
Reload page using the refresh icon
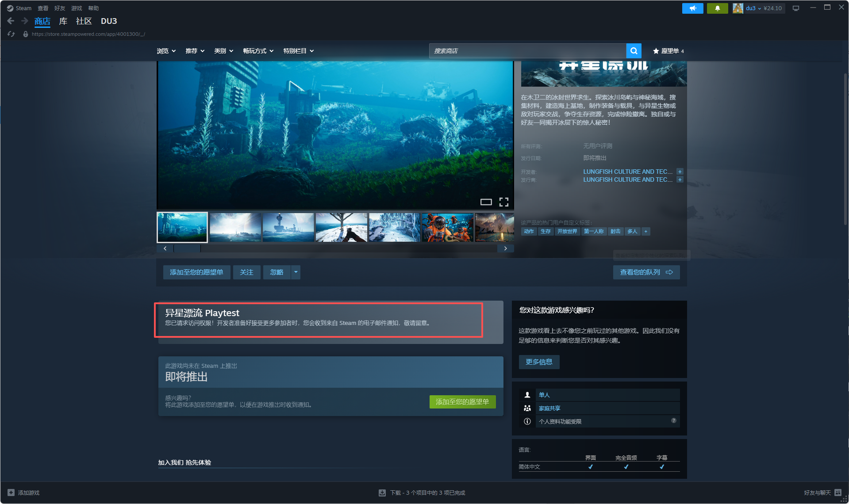click(11, 34)
